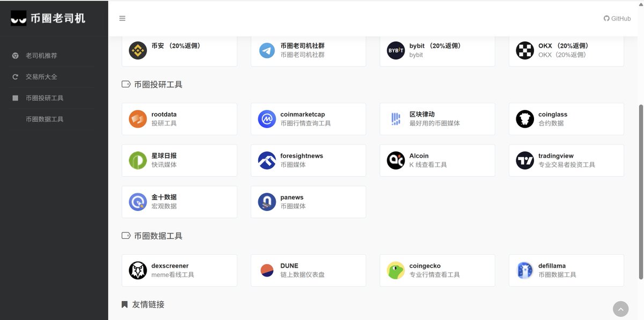Open the coingecko card title
644x320 pixels.
coord(425,266)
